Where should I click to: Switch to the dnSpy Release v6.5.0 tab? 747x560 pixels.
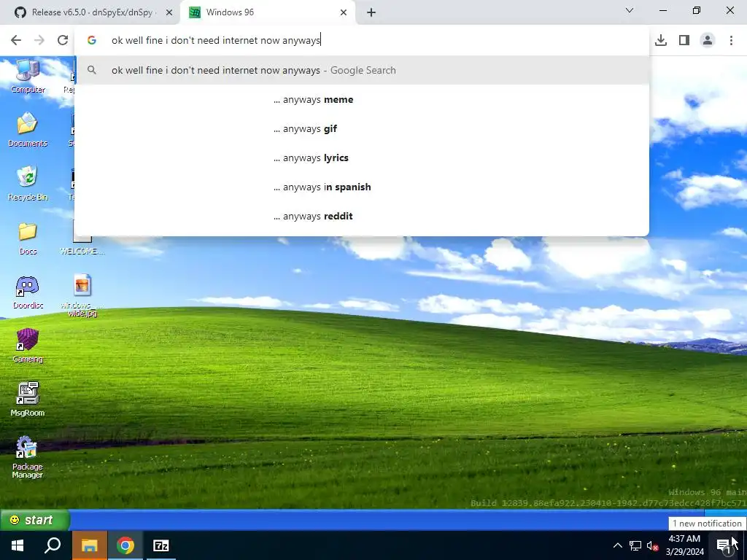[x=90, y=12]
